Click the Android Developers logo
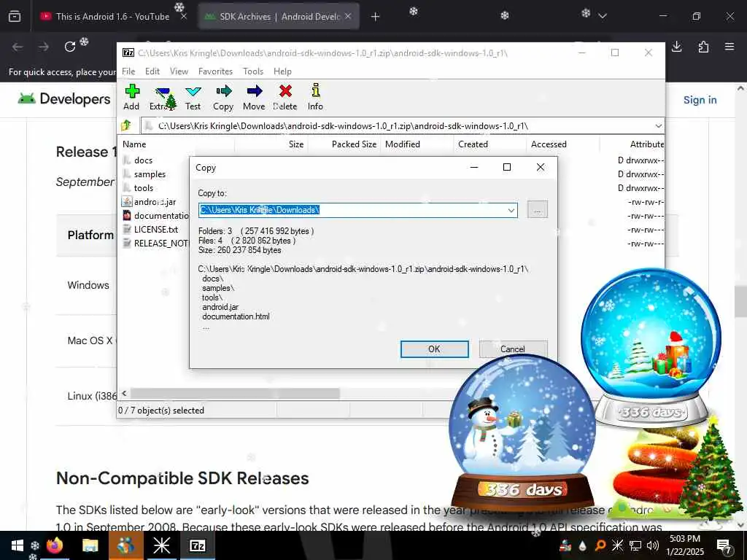This screenshot has height=560, width=747. [x=64, y=99]
